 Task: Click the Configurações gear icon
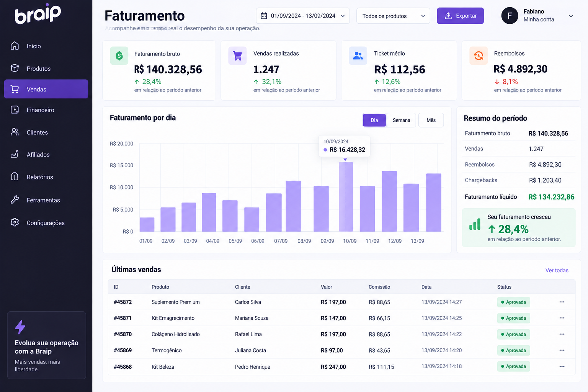point(15,222)
